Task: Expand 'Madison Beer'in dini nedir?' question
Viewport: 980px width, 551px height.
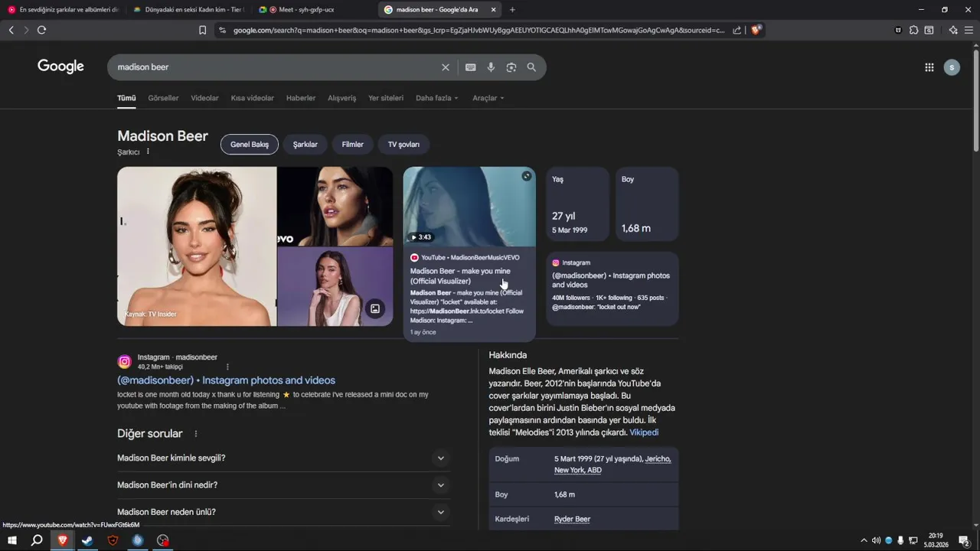Action: 282,485
